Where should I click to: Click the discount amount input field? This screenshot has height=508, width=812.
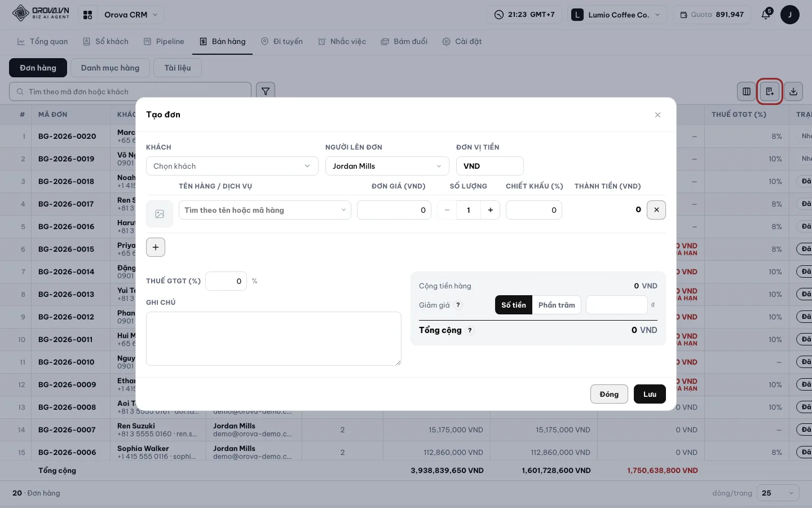coord(616,305)
